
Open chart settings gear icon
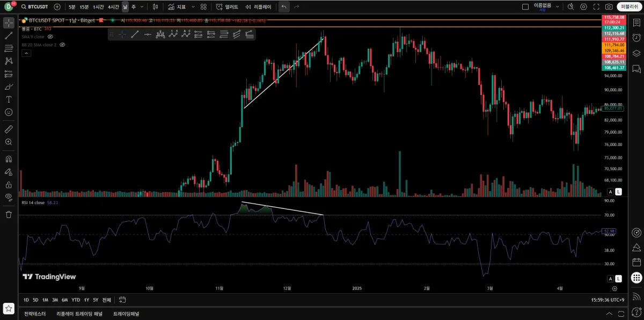(584, 7)
